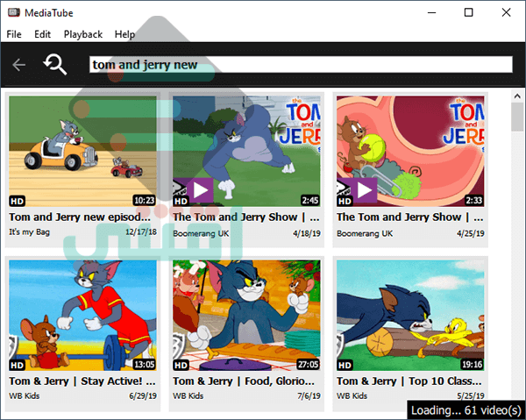Image resolution: width=526 pixels, height=420 pixels.
Task: Click the 13:05 duration label
Action: [x=145, y=364]
